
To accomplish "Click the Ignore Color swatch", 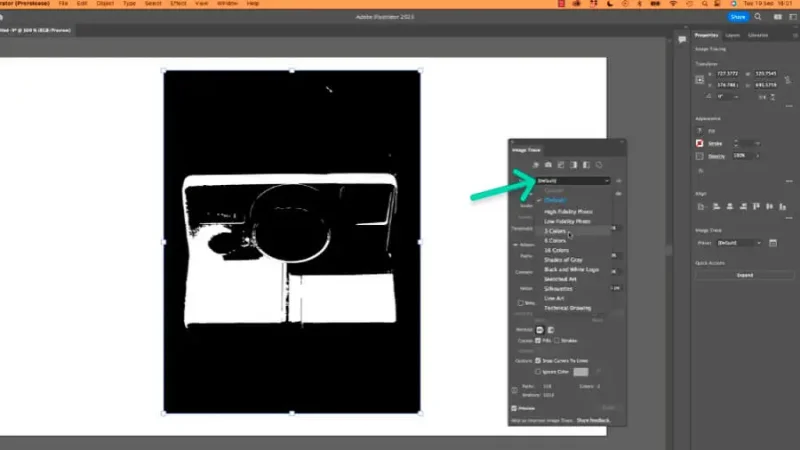I will pos(581,372).
